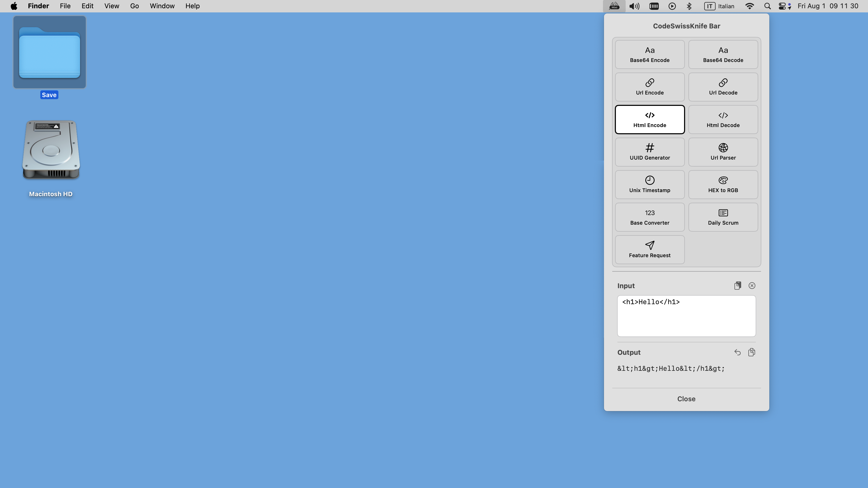This screenshot has width=868, height=488.
Task: Click the memory chip menu bar icon
Action: (x=654, y=6)
